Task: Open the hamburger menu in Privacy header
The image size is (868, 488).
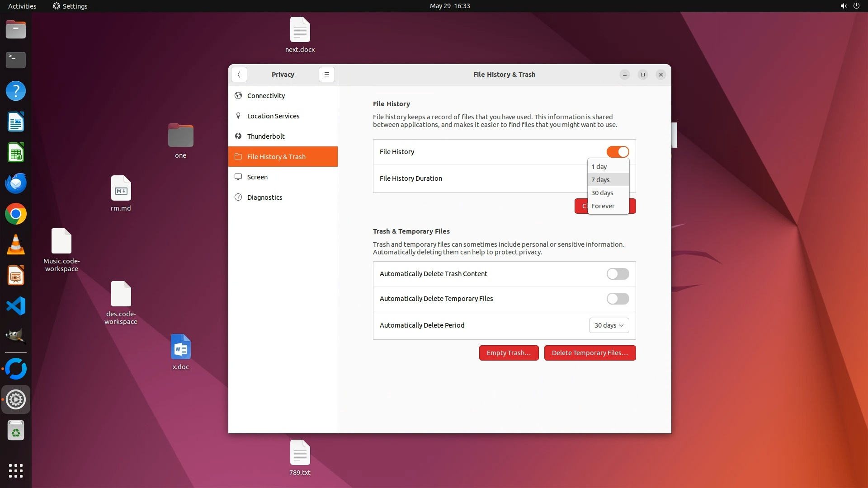Action: pyautogui.click(x=326, y=75)
